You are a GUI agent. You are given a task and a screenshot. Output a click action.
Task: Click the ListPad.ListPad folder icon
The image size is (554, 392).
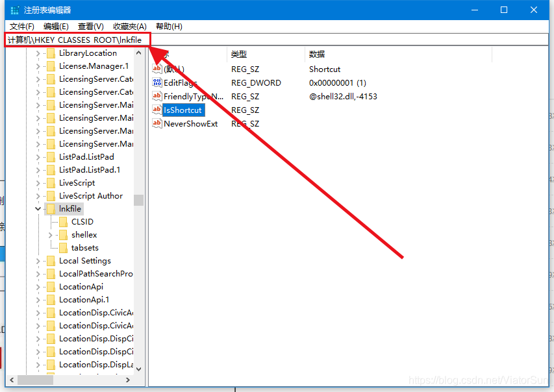pos(51,157)
